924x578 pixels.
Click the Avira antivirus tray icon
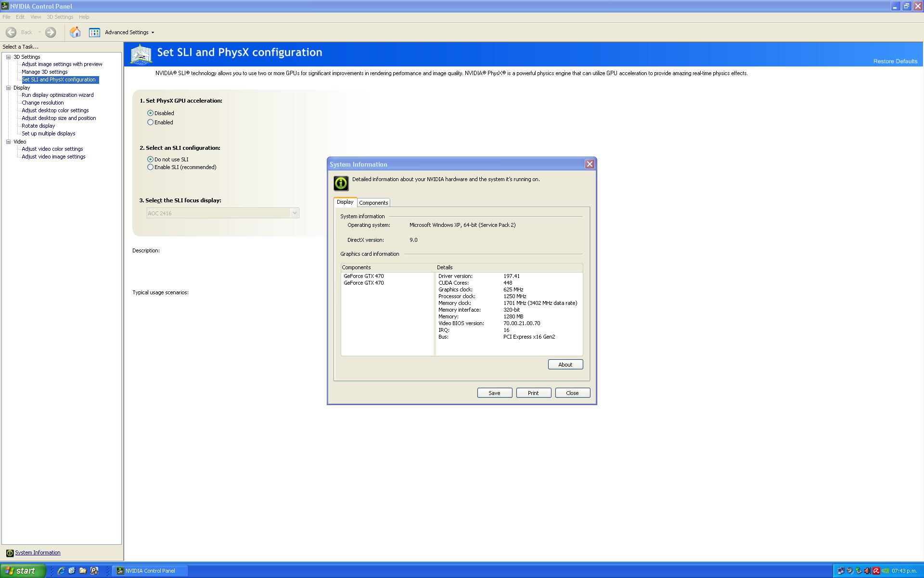tap(876, 571)
